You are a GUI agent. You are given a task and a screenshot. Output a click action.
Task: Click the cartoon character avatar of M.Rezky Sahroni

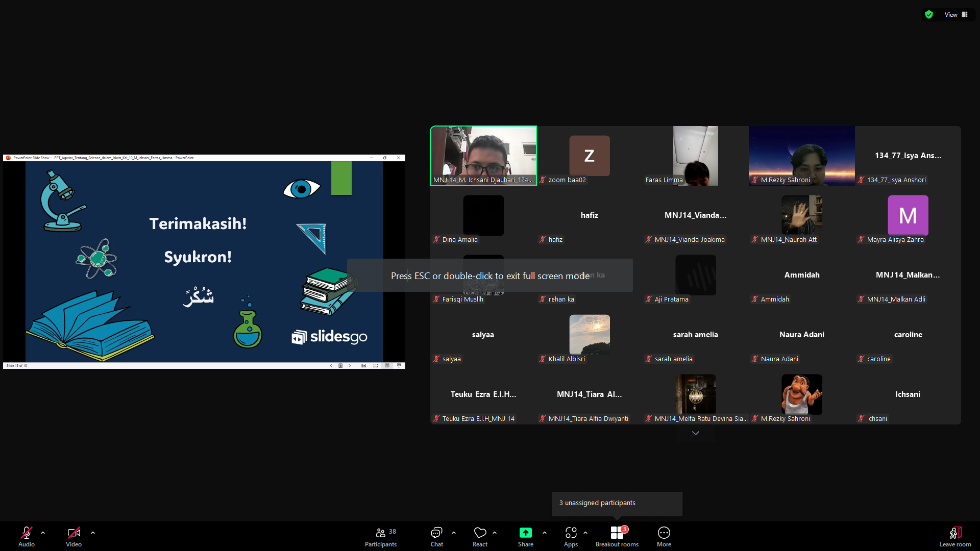(x=802, y=394)
